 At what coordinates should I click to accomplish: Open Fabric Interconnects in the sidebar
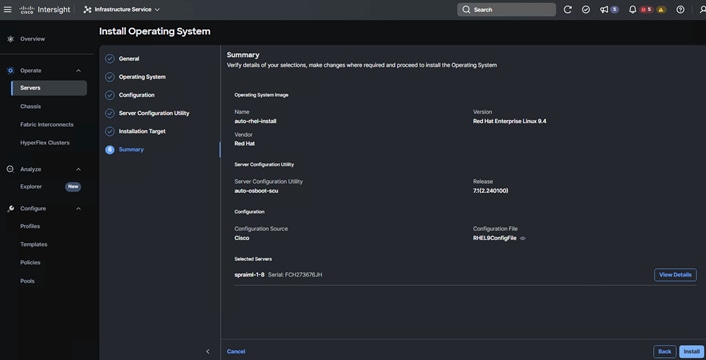click(x=47, y=125)
